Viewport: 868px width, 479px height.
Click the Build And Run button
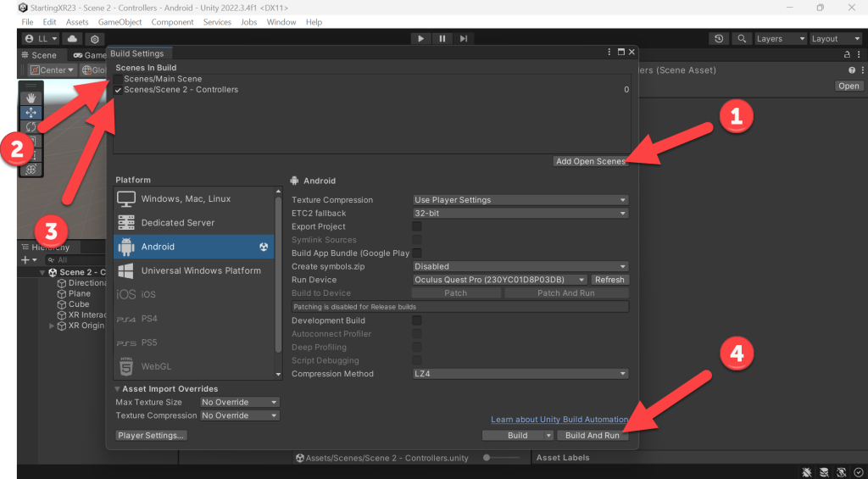(x=593, y=436)
